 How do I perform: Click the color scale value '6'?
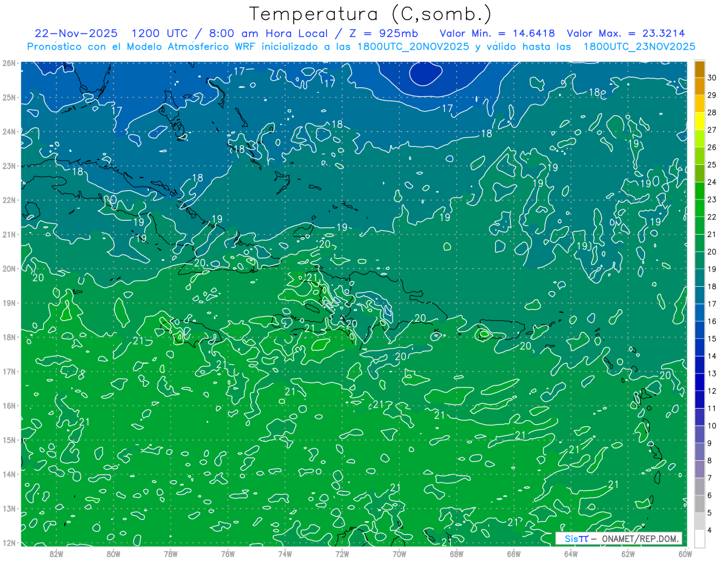[x=710, y=495]
